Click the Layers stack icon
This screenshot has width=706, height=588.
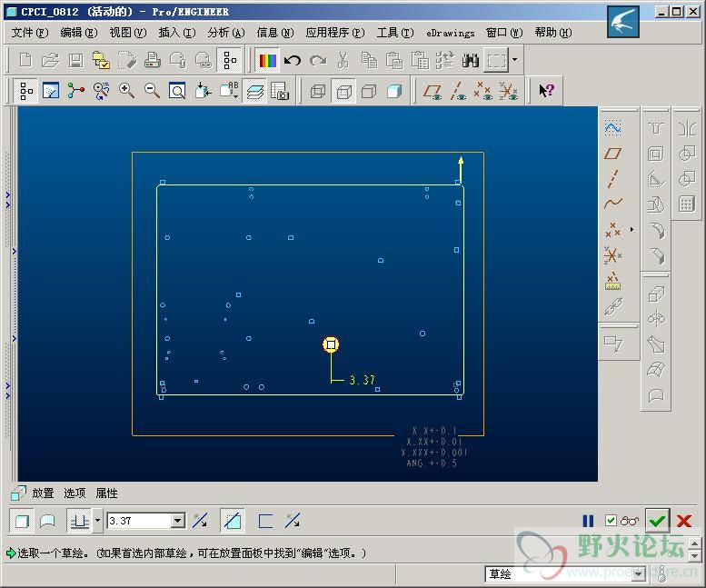click(x=255, y=91)
